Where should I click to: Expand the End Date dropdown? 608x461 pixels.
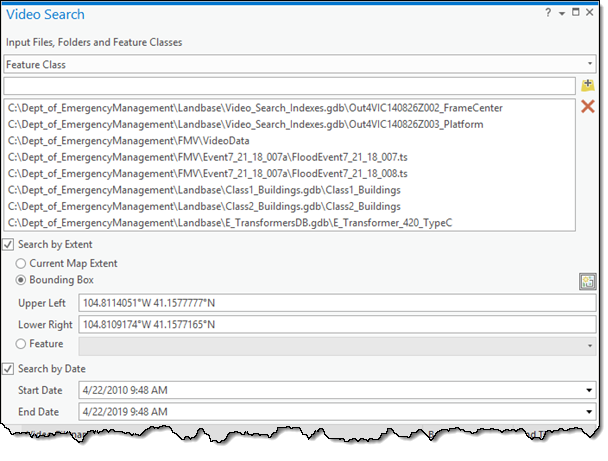click(x=589, y=409)
